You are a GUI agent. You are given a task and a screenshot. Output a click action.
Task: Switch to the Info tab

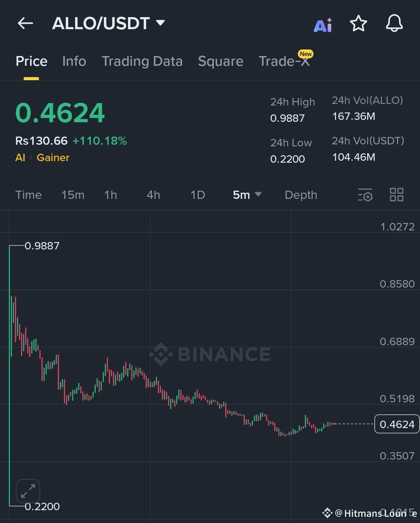click(x=74, y=61)
